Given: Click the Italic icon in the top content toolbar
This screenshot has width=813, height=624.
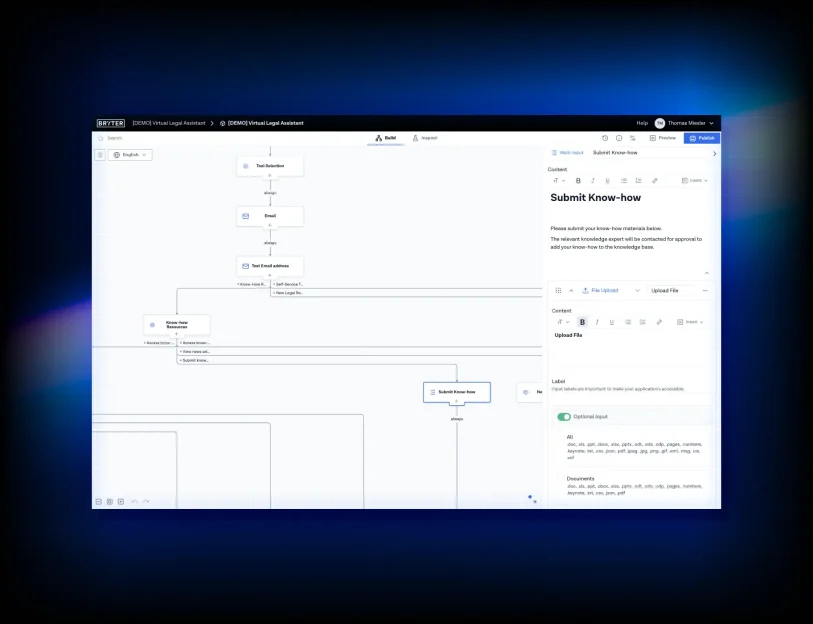Looking at the screenshot, I should [592, 181].
